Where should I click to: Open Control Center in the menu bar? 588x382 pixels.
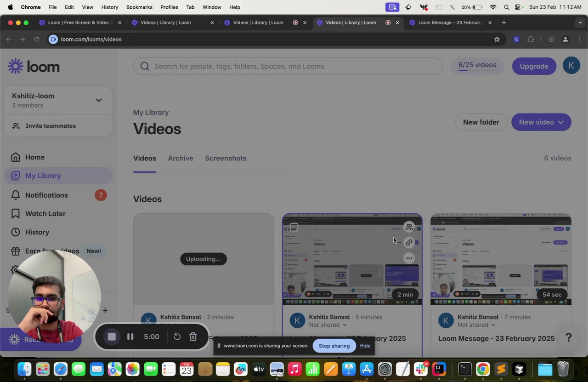pyautogui.click(x=519, y=7)
